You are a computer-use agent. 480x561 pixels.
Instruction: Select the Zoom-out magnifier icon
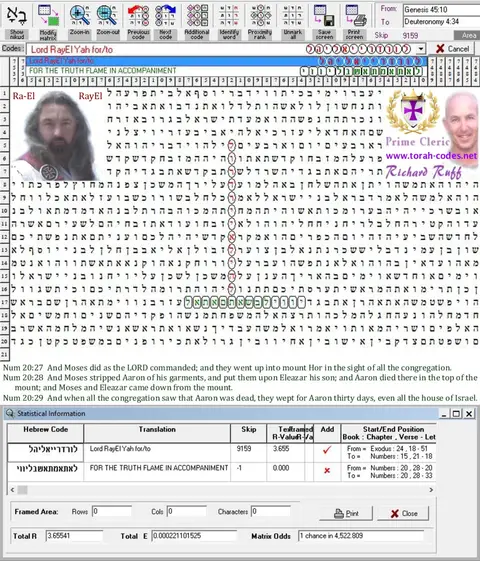(108, 15)
